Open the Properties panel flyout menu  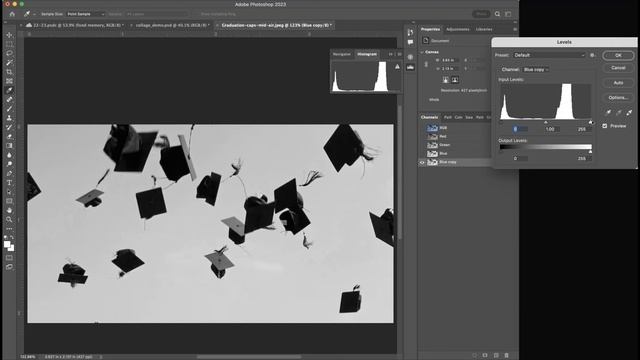click(515, 29)
